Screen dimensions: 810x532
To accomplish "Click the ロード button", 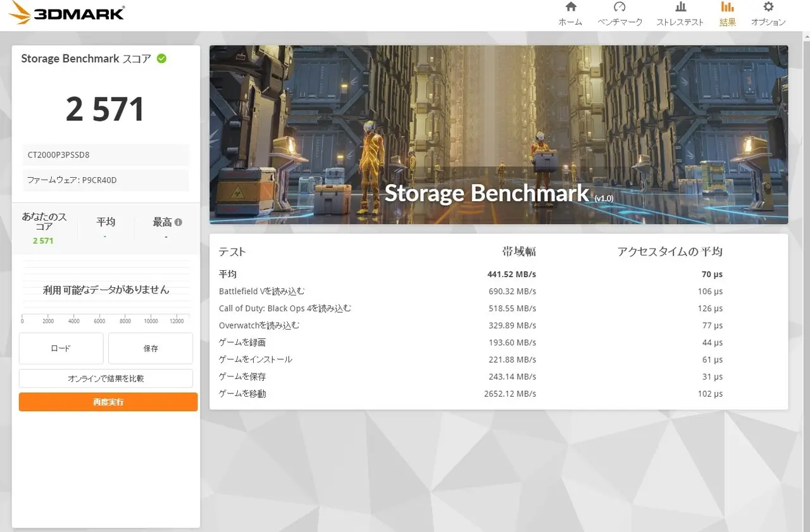I will click(x=61, y=349).
